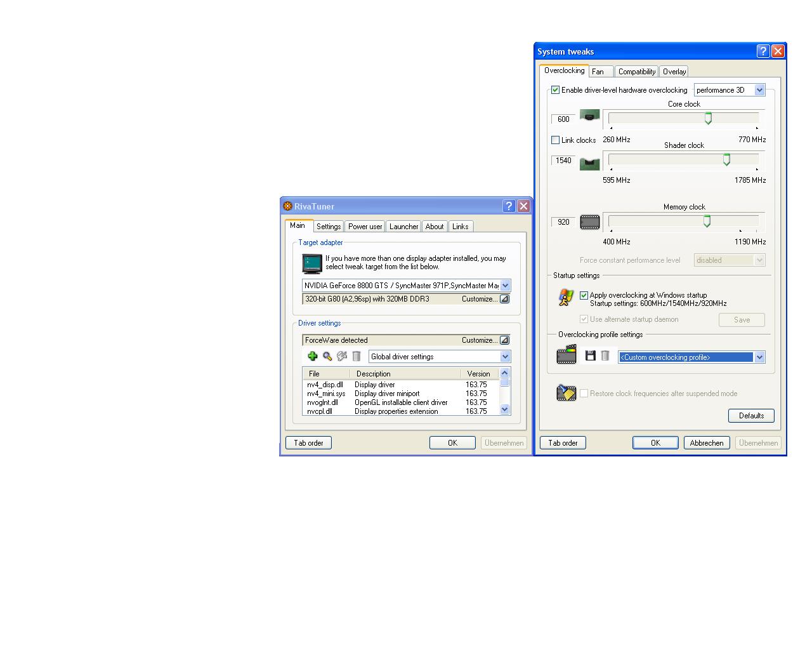Viewport: 812px width, 650px height.
Task: Toggle Use alternate startup daemon checkbox
Action: 584,319
